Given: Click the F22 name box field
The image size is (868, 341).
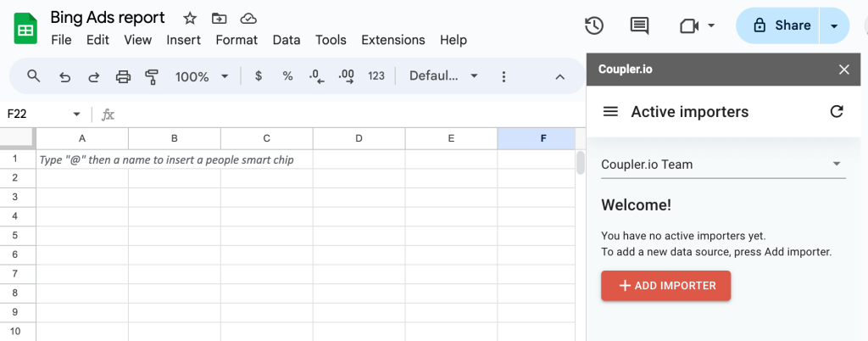Looking at the screenshot, I should [43, 114].
